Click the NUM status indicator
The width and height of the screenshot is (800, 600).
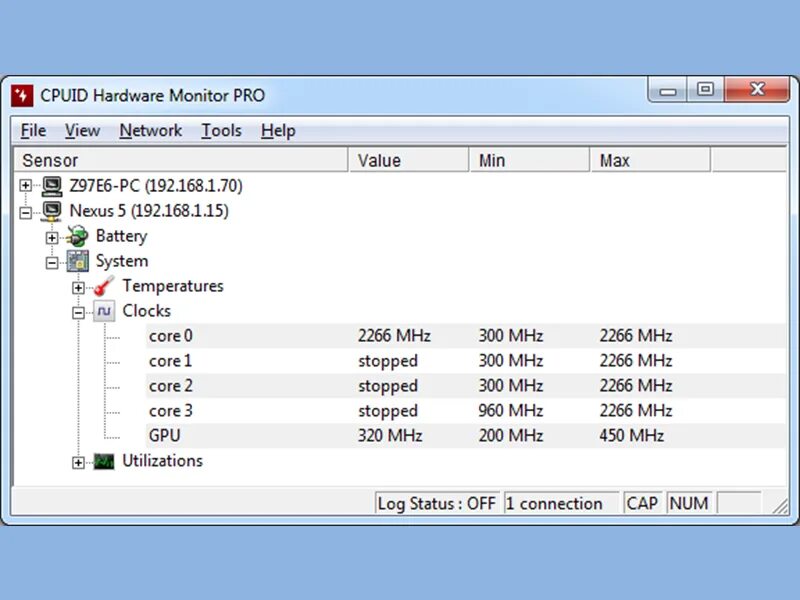[689, 504]
